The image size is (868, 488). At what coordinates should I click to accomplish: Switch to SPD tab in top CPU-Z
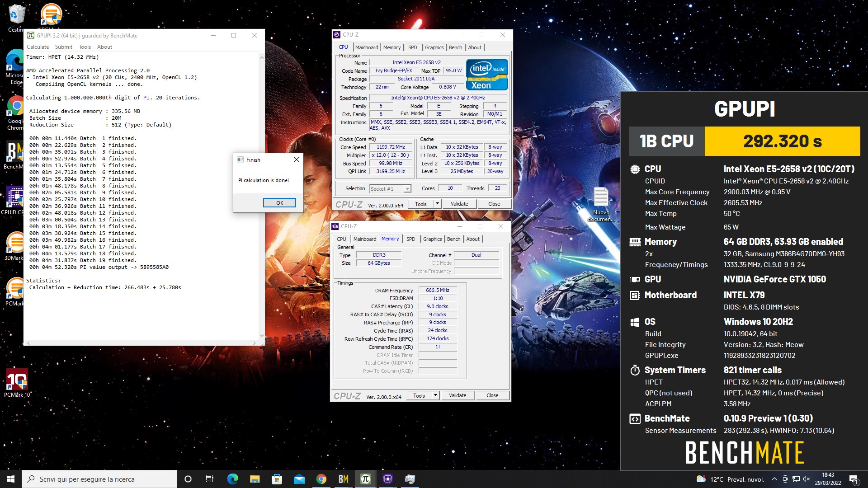pyautogui.click(x=412, y=47)
